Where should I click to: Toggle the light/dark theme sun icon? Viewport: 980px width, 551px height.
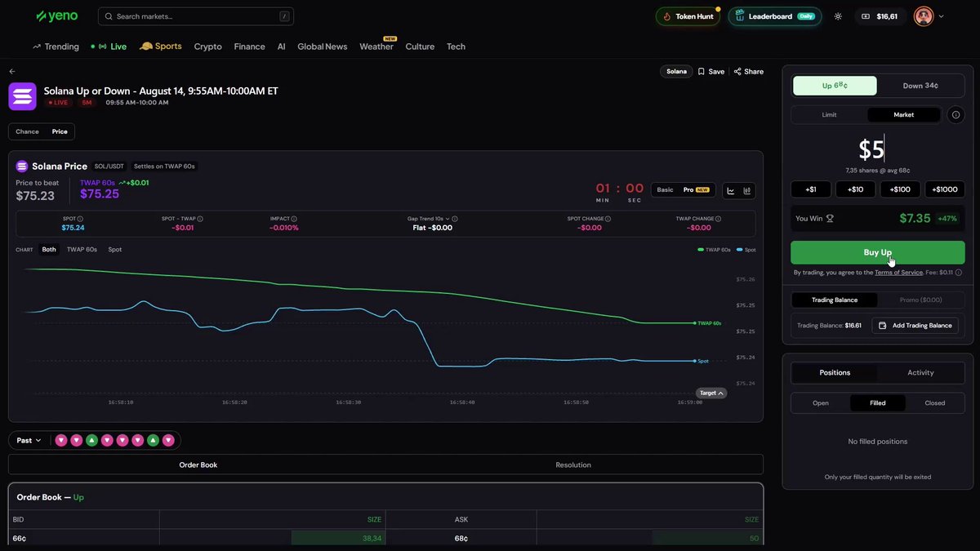(x=838, y=16)
